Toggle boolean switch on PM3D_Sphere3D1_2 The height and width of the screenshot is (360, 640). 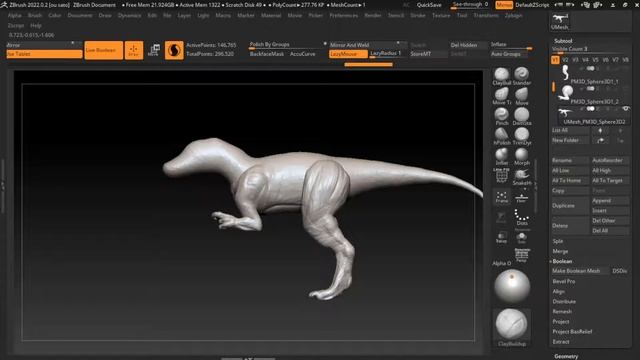point(590,89)
